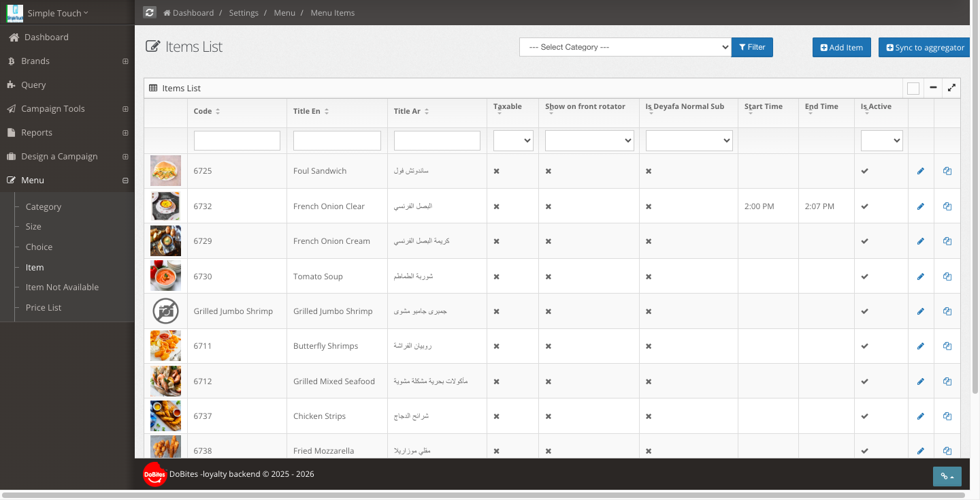Open the Is Active filter dropdown

(x=881, y=141)
